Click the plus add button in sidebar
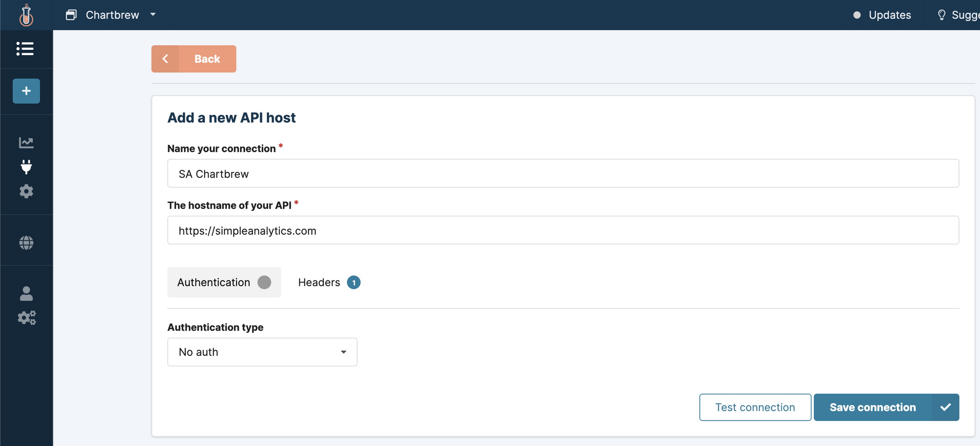 (x=26, y=91)
